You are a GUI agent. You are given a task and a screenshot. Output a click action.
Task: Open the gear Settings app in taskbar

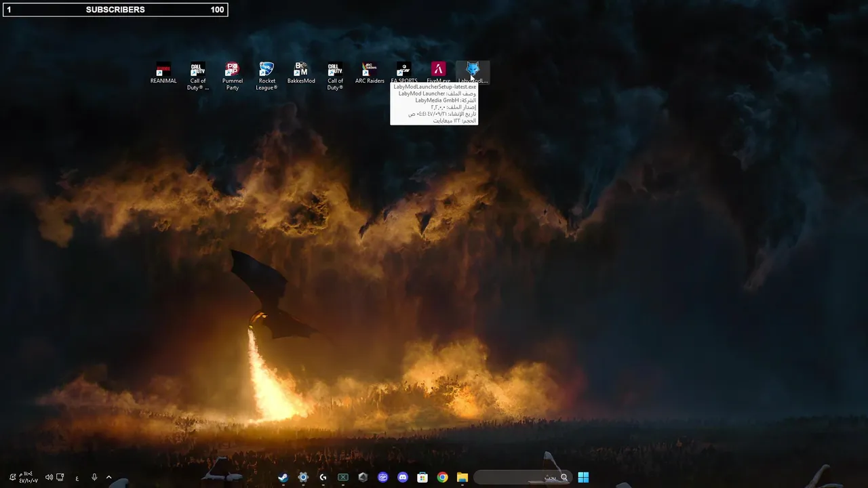303,477
